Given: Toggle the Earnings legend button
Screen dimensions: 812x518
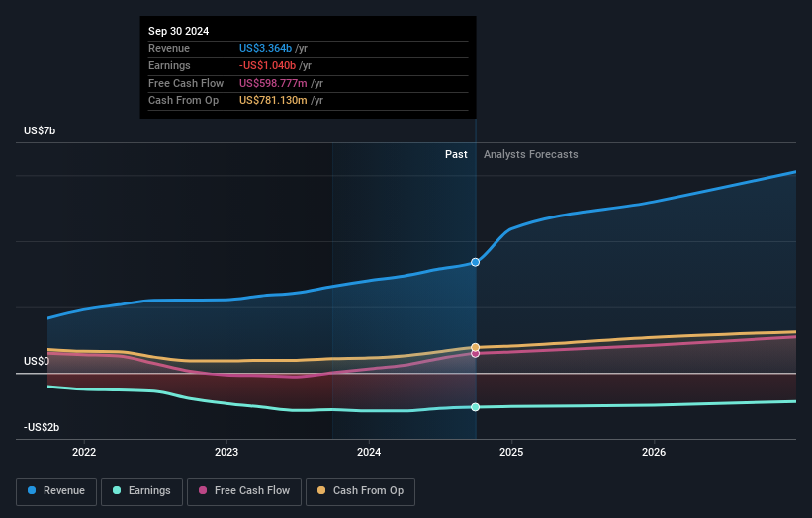Looking at the screenshot, I should 141,491.
